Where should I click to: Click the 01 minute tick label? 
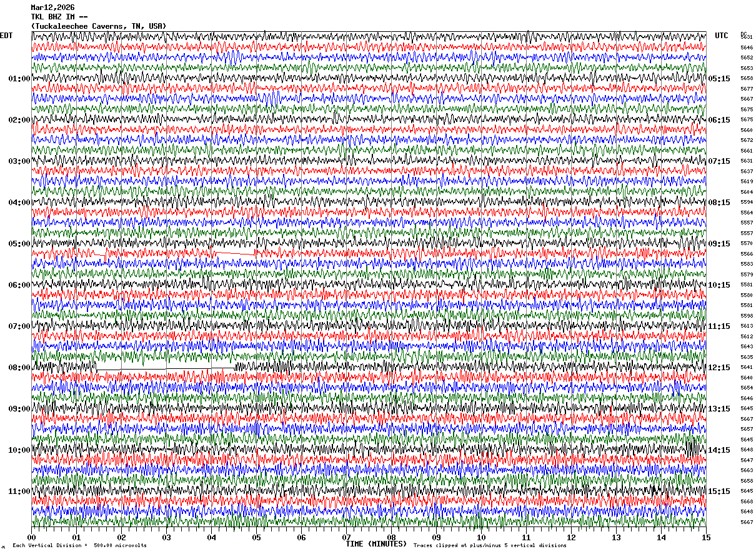[x=77, y=537]
